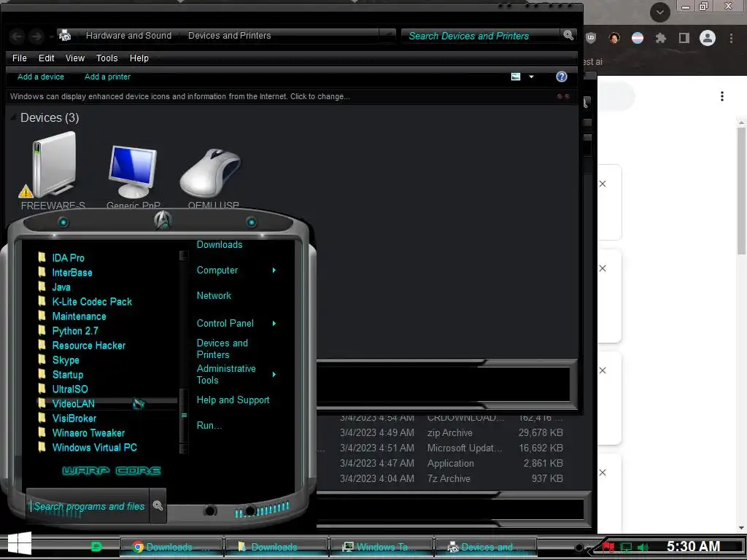Open the Help menu
The height and width of the screenshot is (560, 747).
coord(139,58)
